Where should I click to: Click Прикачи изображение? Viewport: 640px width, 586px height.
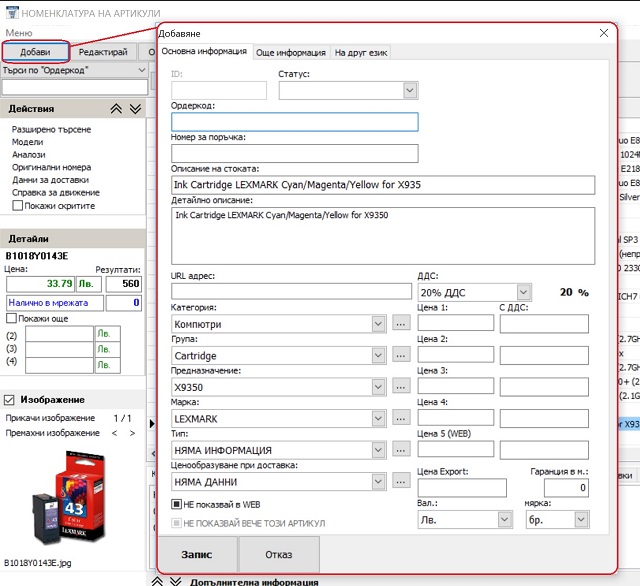[50, 418]
